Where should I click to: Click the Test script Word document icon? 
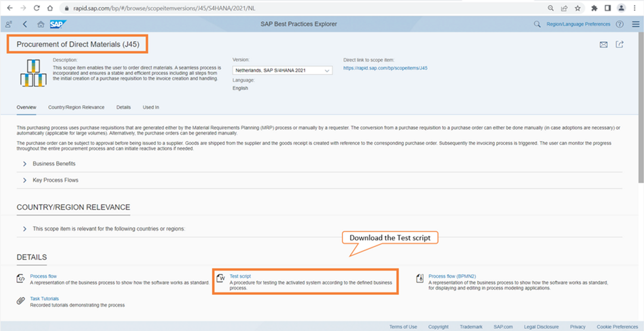220,278
